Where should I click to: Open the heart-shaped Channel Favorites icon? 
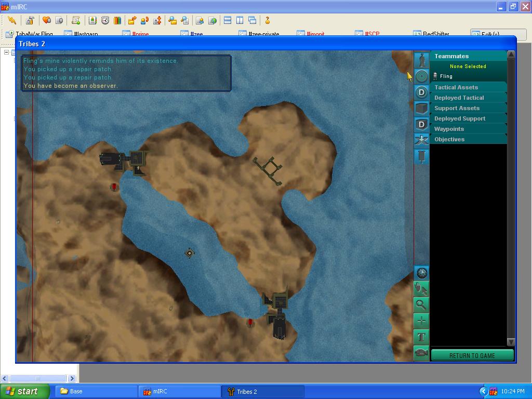click(x=46, y=20)
